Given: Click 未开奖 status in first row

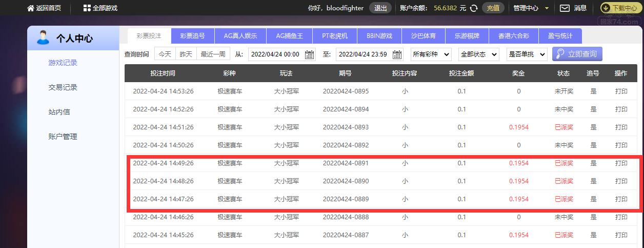Looking at the screenshot, I should (x=563, y=91).
